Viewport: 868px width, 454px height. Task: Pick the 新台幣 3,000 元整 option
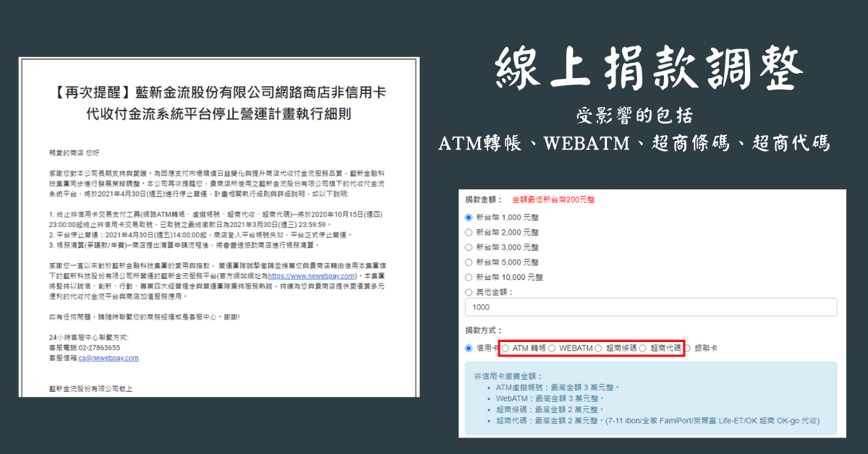point(469,247)
